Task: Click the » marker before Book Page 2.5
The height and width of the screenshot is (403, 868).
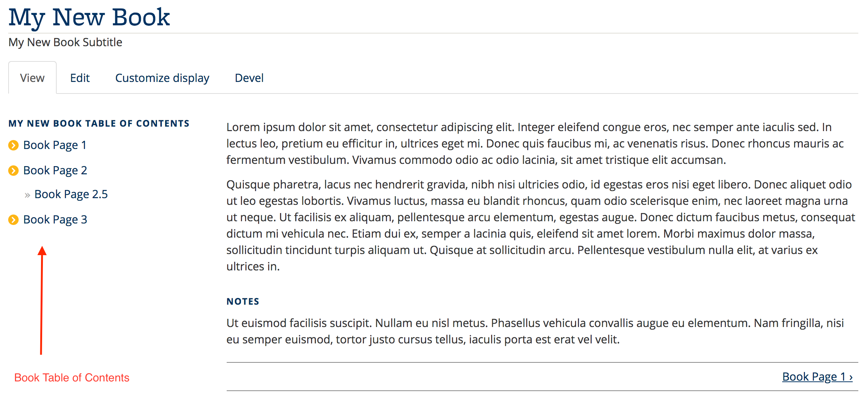Action: coord(27,194)
